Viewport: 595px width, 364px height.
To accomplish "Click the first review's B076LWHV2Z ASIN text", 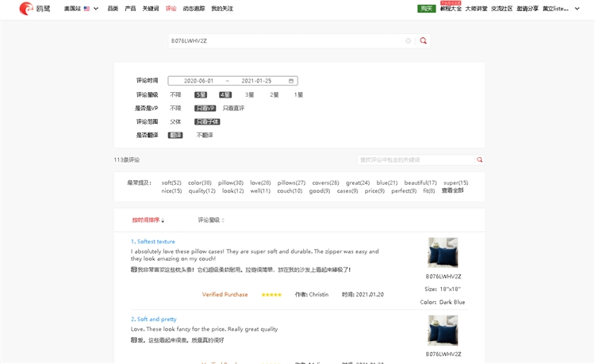I will pos(443,277).
